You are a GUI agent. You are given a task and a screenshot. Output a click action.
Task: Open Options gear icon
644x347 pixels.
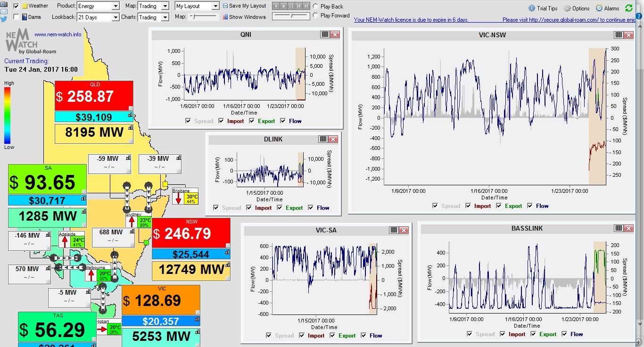tap(568, 8)
